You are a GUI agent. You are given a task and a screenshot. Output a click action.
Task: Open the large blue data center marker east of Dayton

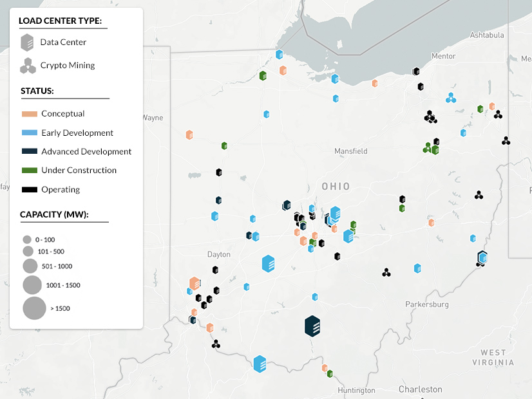pyautogui.click(x=268, y=264)
